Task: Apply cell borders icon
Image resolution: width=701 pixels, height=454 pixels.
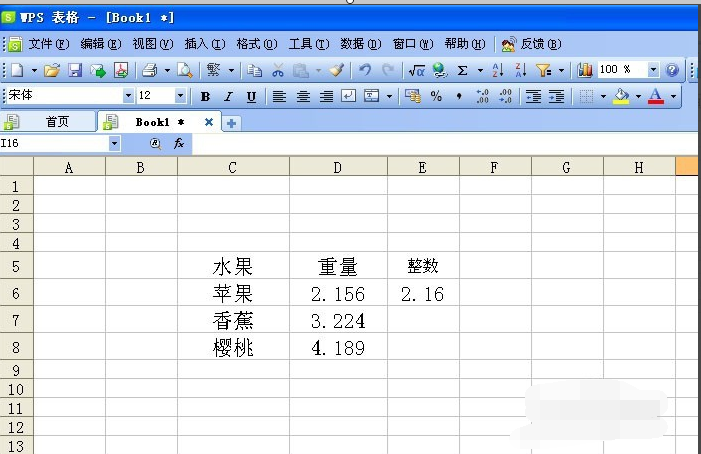Action: click(586, 96)
